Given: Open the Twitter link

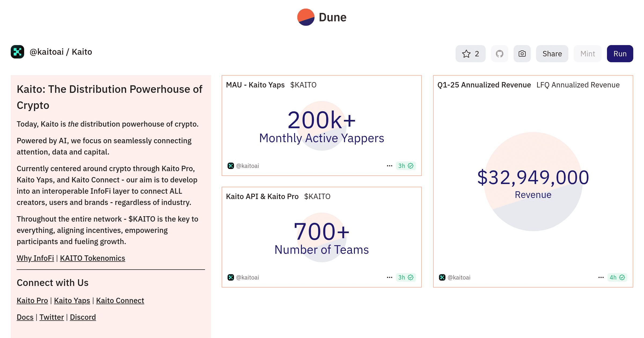Looking at the screenshot, I should [52, 317].
